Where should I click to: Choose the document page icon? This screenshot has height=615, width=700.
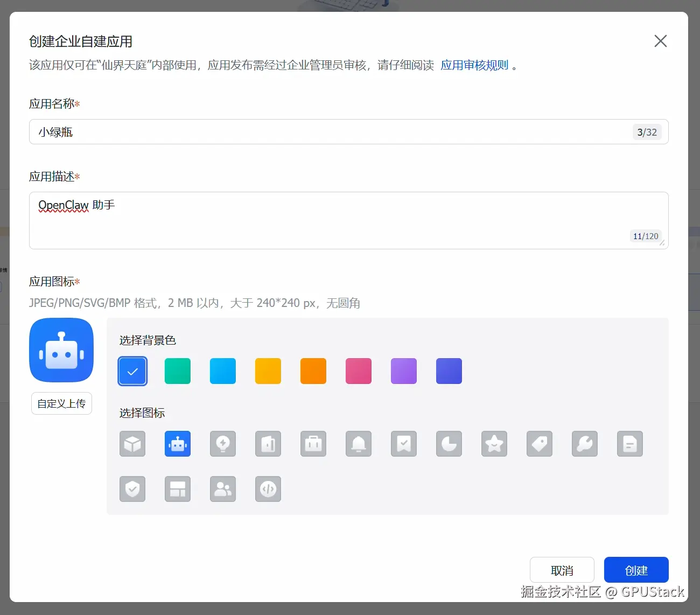point(630,444)
